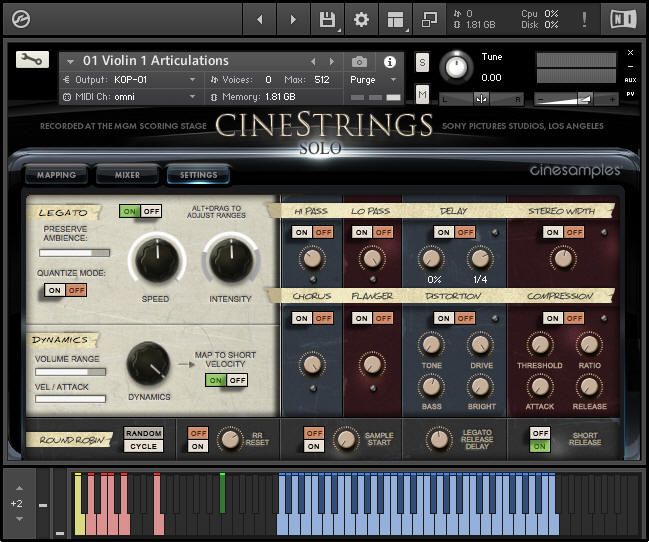Image resolution: width=649 pixels, height=542 pixels.
Task: Switch to the Mapping tab
Action: [x=56, y=175]
